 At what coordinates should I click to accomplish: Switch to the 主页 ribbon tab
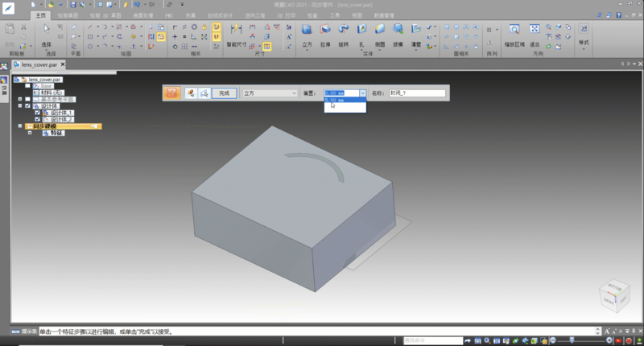(x=41, y=15)
